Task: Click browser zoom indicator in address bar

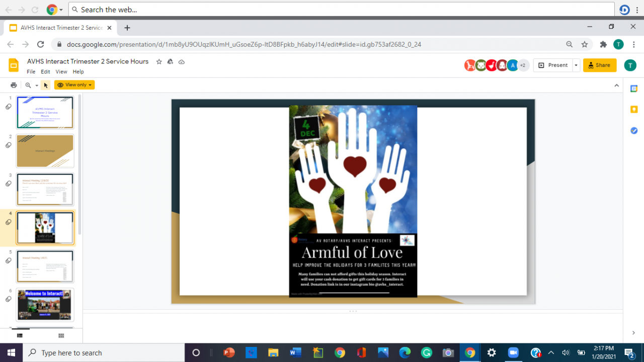Action: coord(569,44)
